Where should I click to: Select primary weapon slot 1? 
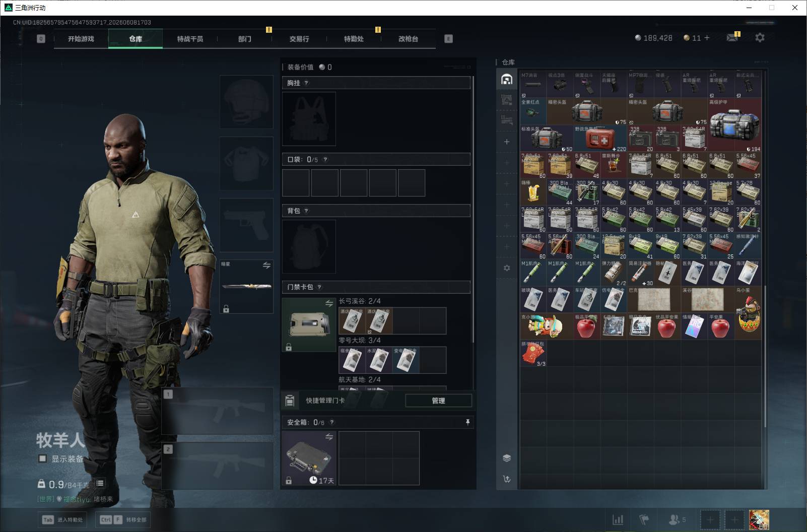point(217,411)
